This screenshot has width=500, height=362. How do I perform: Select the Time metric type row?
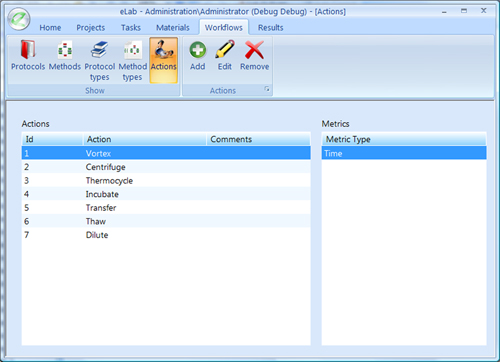(404, 153)
